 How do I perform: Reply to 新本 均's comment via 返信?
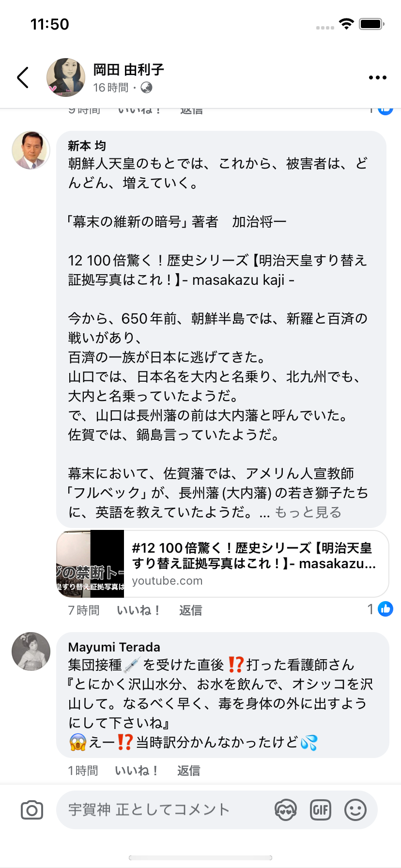click(191, 610)
